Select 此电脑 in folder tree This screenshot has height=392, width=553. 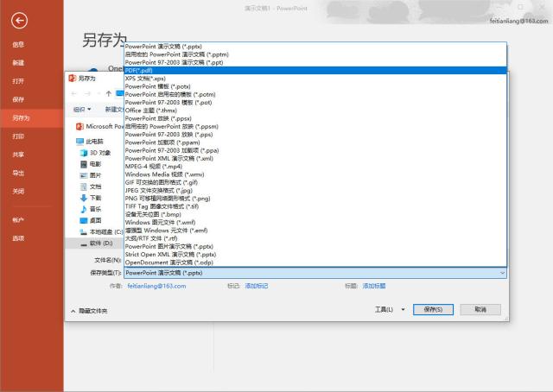coord(90,142)
